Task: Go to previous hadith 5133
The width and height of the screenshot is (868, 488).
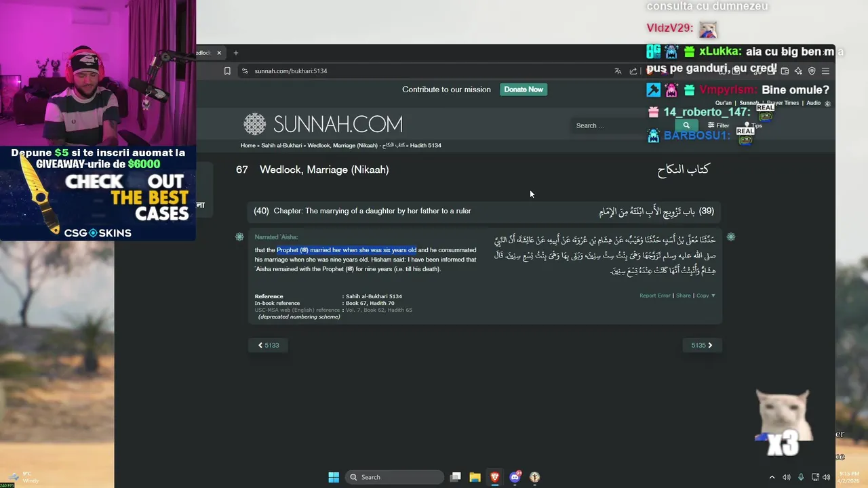Action: point(269,346)
